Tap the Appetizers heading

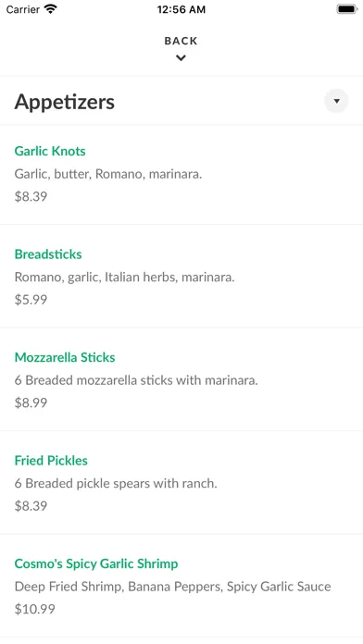pos(65,102)
